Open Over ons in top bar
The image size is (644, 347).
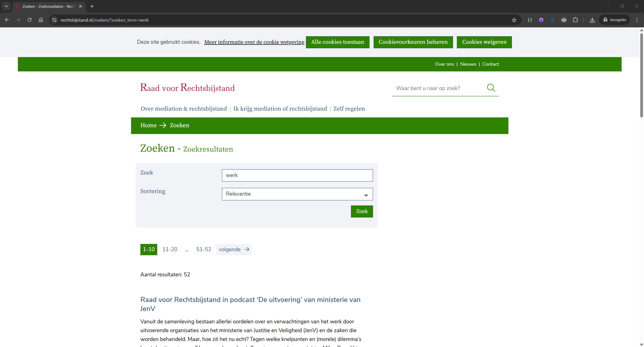click(445, 64)
